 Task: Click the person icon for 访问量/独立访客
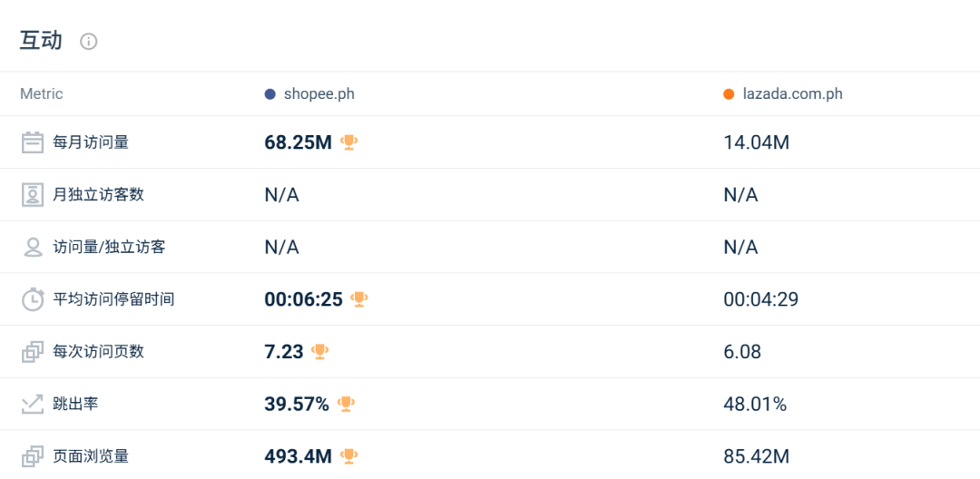[x=33, y=247]
